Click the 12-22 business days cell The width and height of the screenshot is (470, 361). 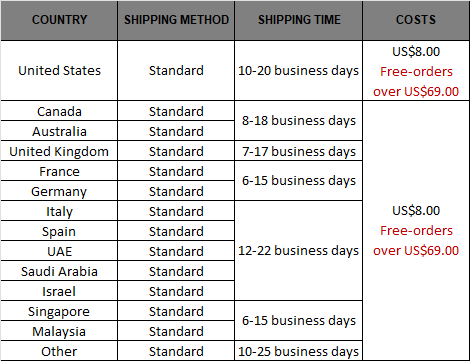[299, 251]
